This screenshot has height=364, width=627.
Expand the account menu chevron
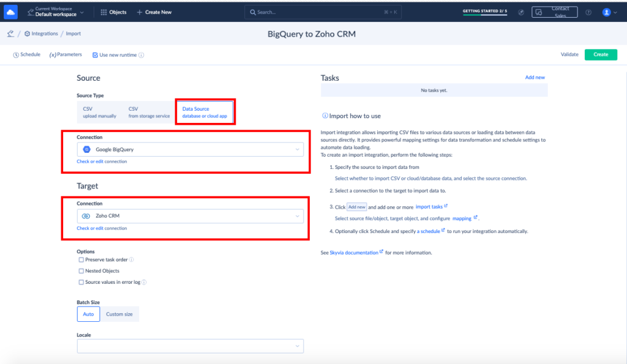coord(615,12)
